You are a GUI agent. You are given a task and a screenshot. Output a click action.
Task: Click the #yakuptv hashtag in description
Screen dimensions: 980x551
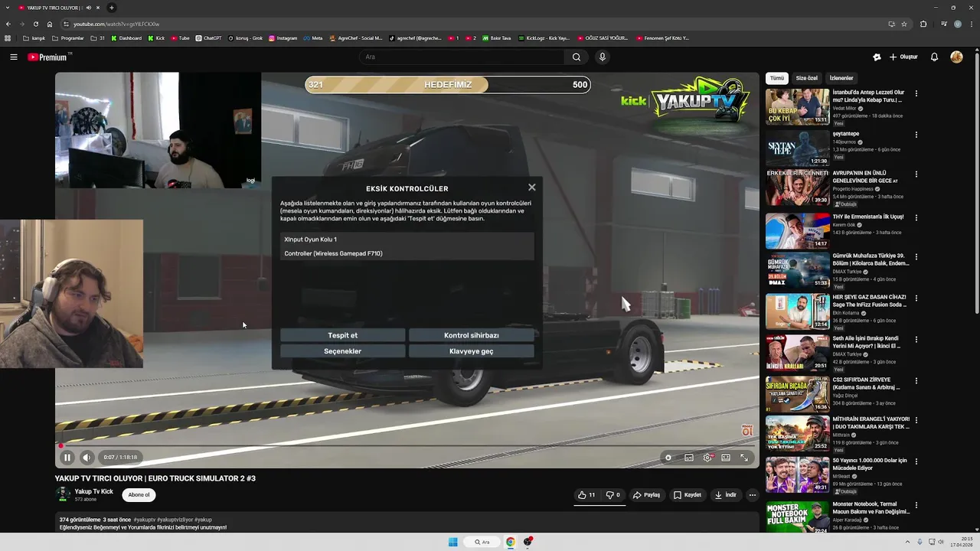point(144,520)
